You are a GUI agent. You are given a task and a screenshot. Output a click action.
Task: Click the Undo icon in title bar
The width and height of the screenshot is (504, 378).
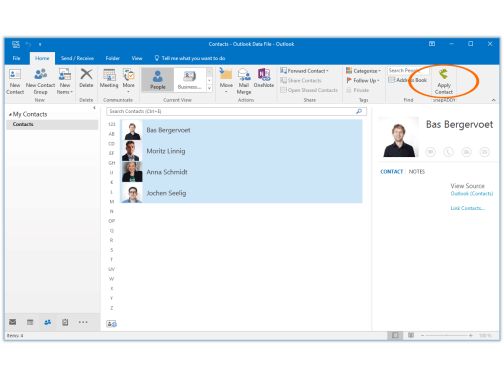28,44
